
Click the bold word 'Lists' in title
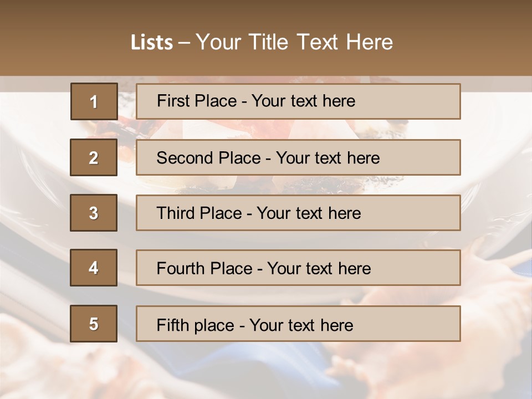tap(152, 42)
